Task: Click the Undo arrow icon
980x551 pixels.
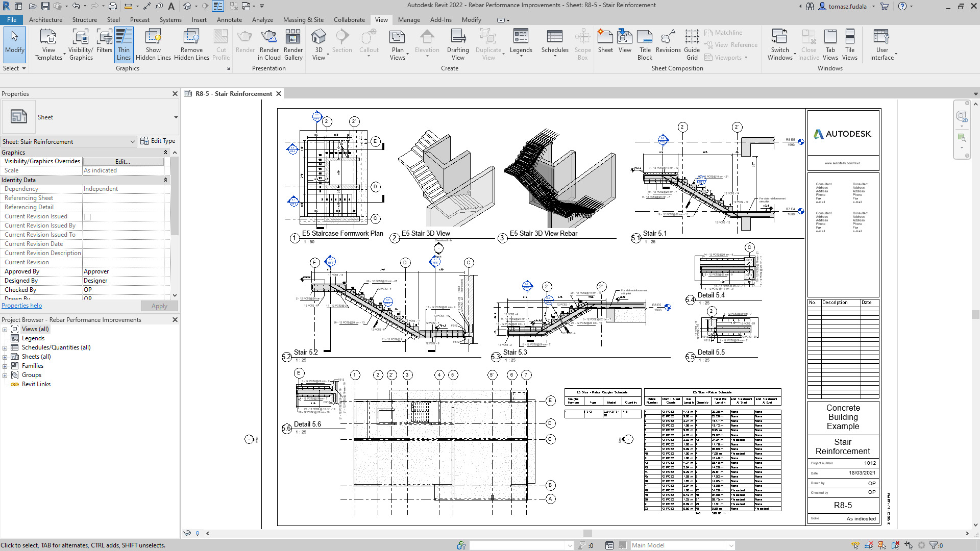Action: tap(76, 6)
